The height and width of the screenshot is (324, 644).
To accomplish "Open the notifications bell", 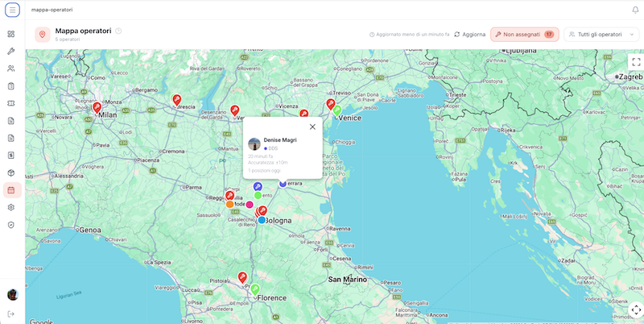I will coord(635,10).
